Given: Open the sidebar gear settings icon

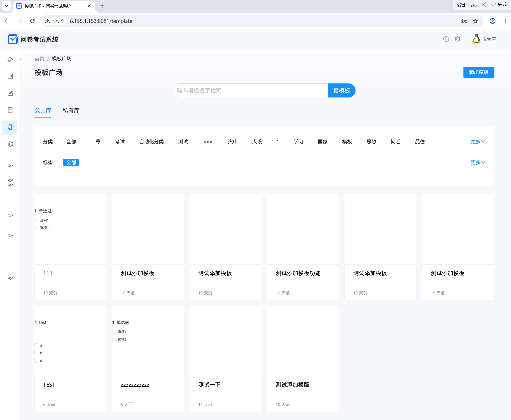Looking at the screenshot, I should coord(10,144).
